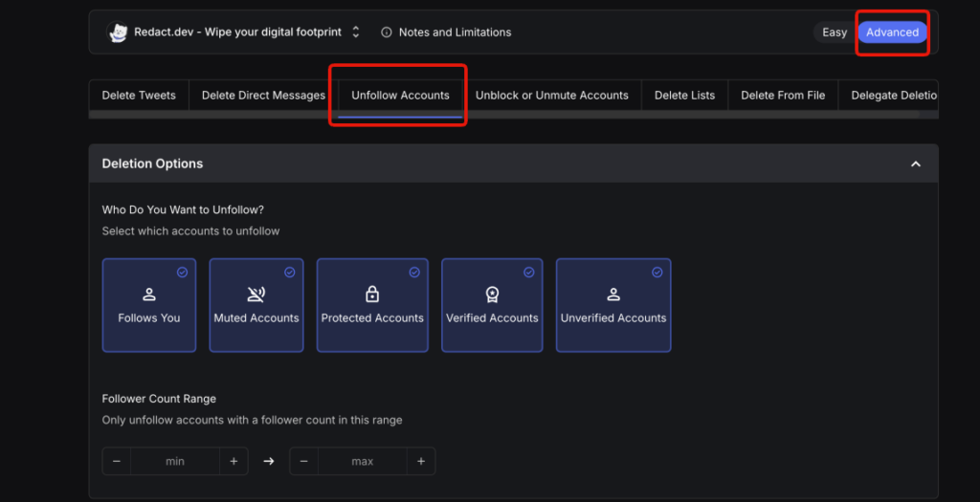Switch to Easy mode
Viewport: 980px width, 502px height.
[835, 33]
